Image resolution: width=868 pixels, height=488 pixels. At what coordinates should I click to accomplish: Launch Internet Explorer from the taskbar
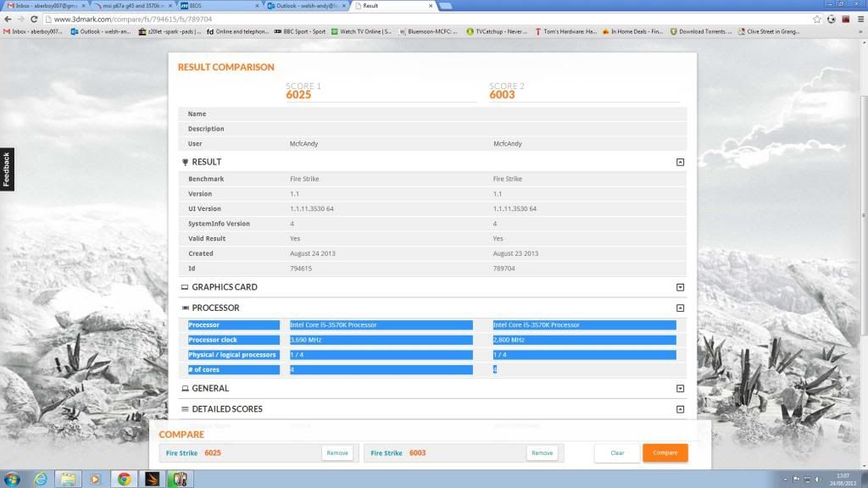[x=41, y=480]
